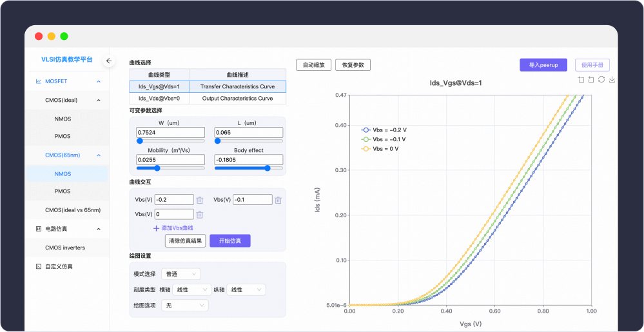
Task: Delete the Vbs -0.1 curve with trash icon
Action: pyautogui.click(x=278, y=200)
